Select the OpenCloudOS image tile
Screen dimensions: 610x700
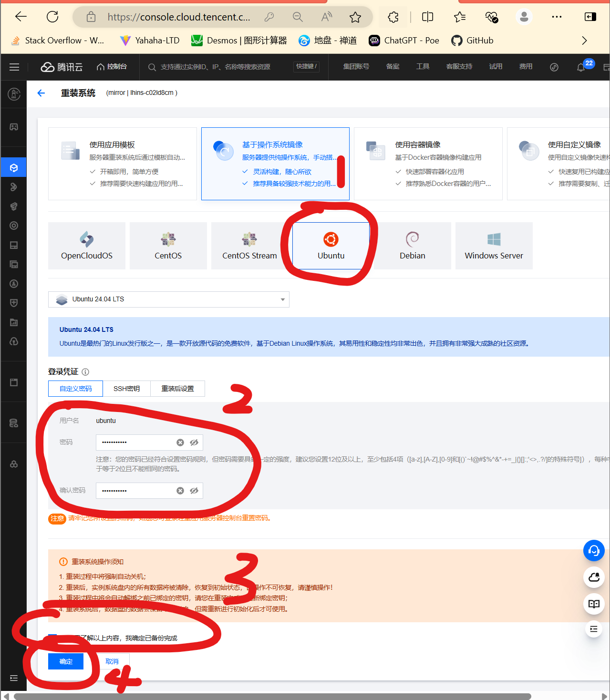(87, 246)
